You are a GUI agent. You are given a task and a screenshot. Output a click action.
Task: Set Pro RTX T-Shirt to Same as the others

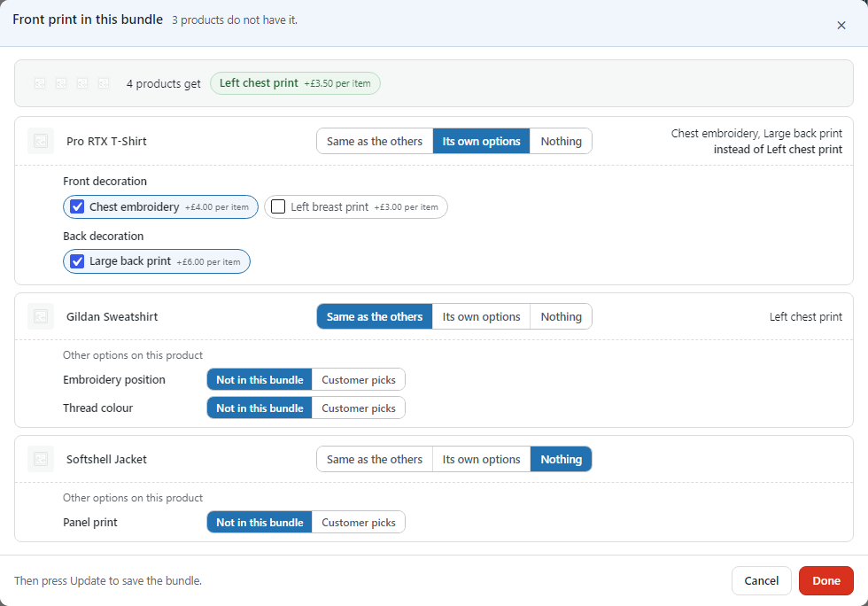375,141
